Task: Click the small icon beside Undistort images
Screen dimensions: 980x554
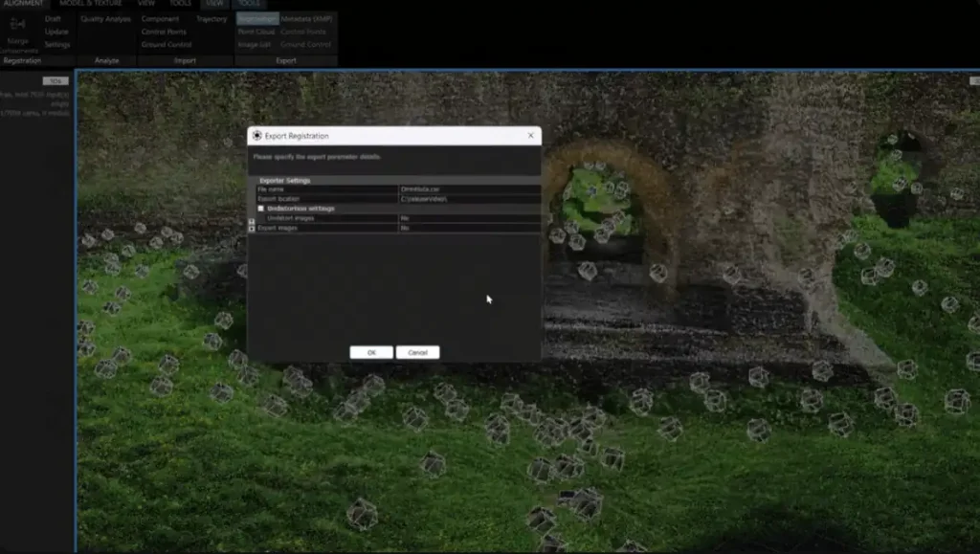Action: coord(252,219)
